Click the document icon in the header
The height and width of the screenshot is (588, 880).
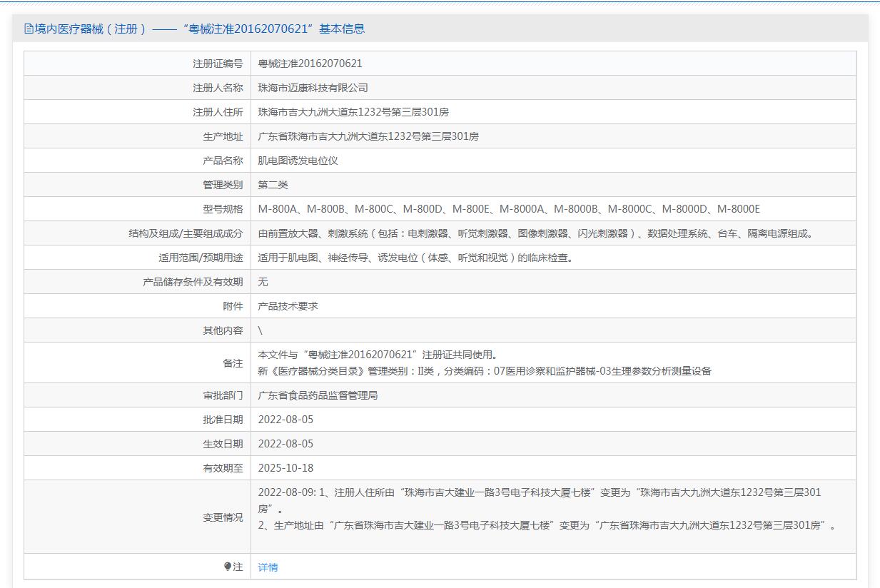(x=29, y=29)
